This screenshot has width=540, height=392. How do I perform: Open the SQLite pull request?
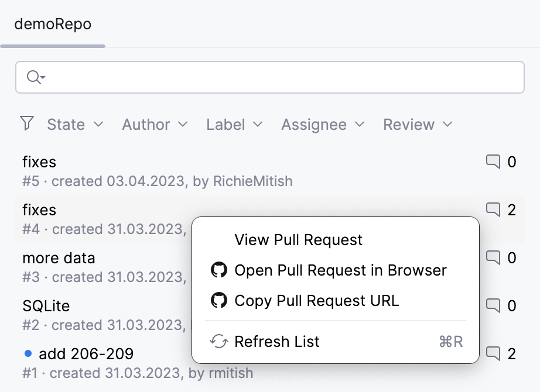click(x=45, y=305)
